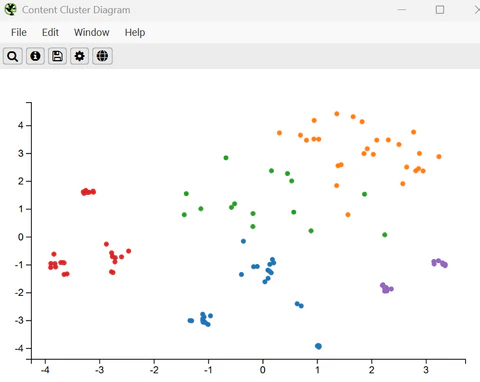
Task: Select the rightmost orange data point
Action: point(439,156)
